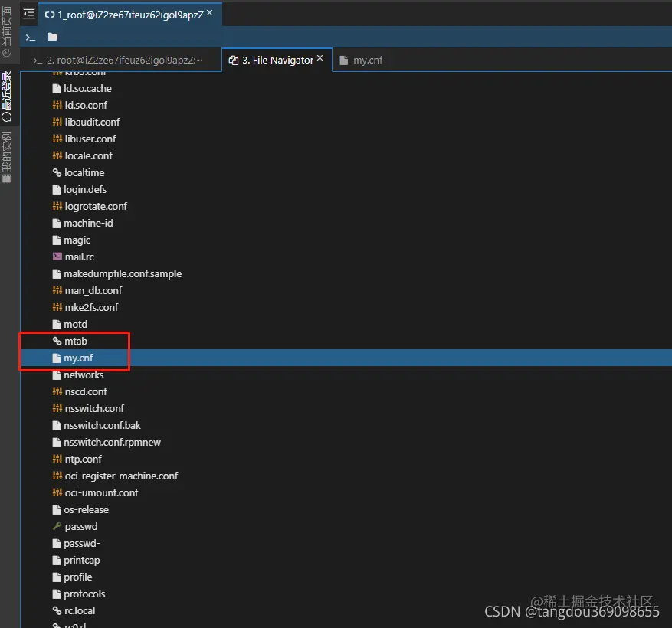Click the symlink icon beside mtab
Screen dimensions: 672x628
tap(57, 341)
